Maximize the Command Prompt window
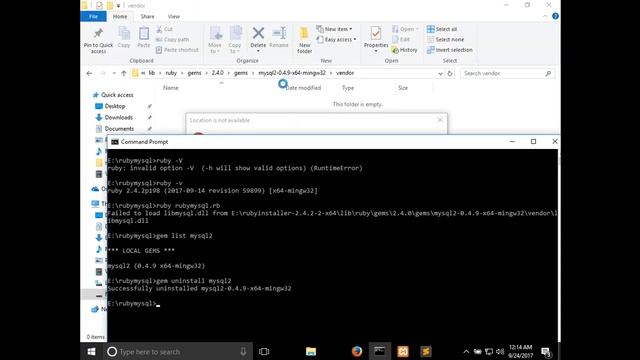The width and height of the screenshot is (640, 360). tap(533, 142)
